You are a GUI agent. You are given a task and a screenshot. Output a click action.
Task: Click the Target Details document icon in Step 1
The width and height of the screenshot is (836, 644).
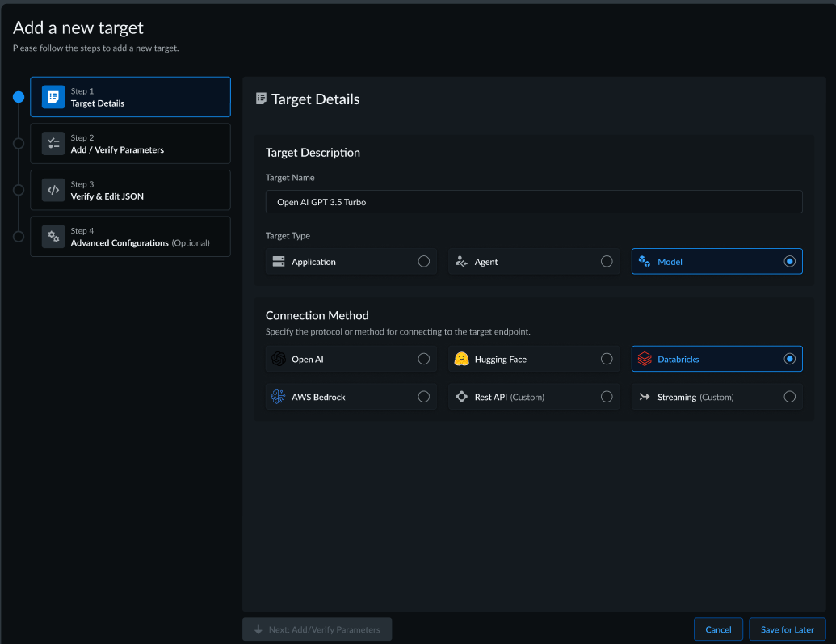53,97
